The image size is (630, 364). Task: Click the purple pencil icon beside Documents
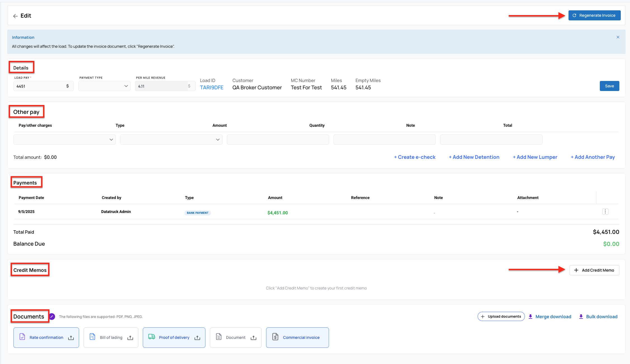click(52, 316)
